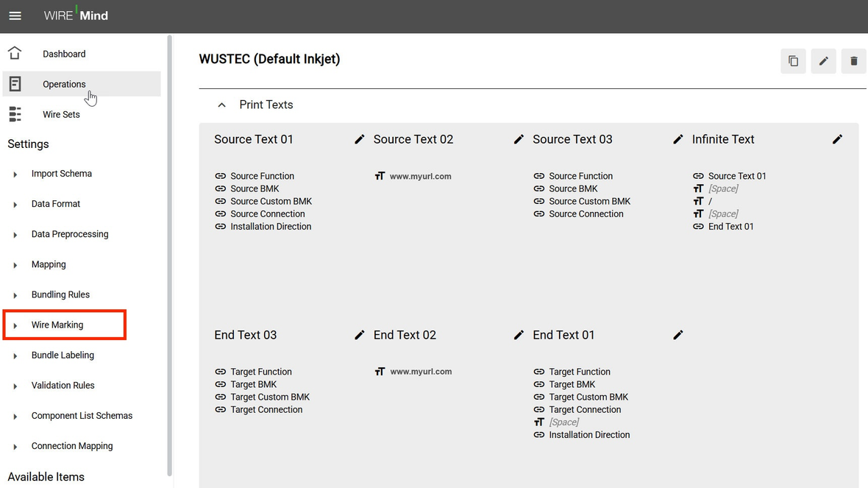Expand the Connection Mapping arrow
The image size is (868, 488).
(15, 447)
